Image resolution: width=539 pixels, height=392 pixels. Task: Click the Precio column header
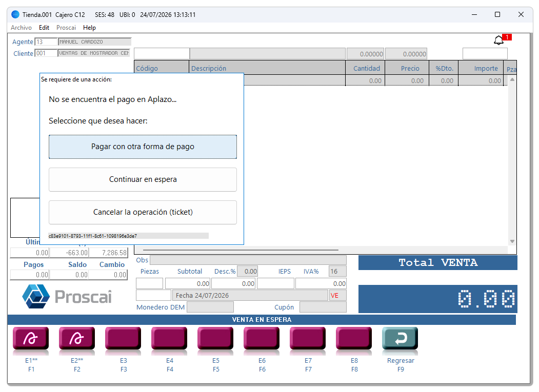pyautogui.click(x=407, y=68)
